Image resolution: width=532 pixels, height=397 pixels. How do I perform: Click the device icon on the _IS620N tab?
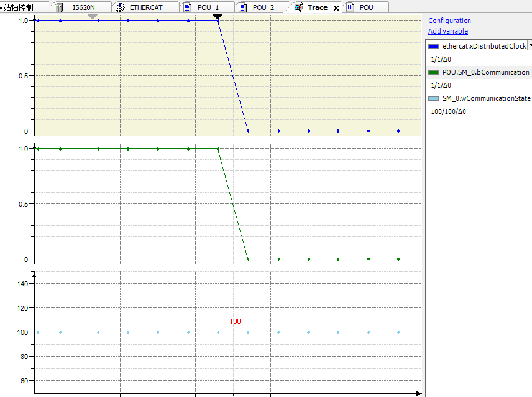coord(58,7)
